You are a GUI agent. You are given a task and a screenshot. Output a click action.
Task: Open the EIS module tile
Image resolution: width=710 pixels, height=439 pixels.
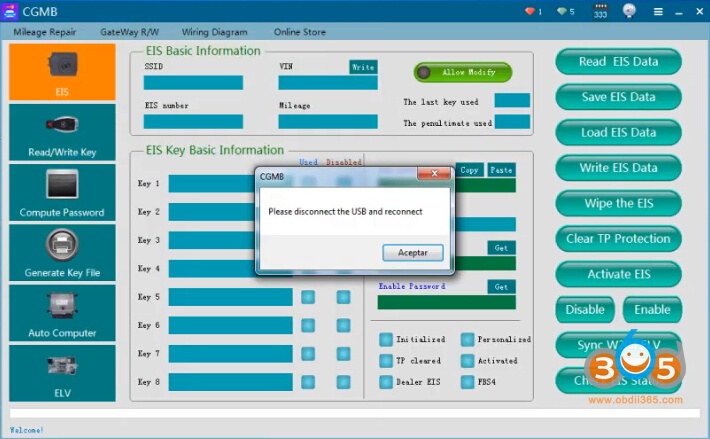coord(62,72)
